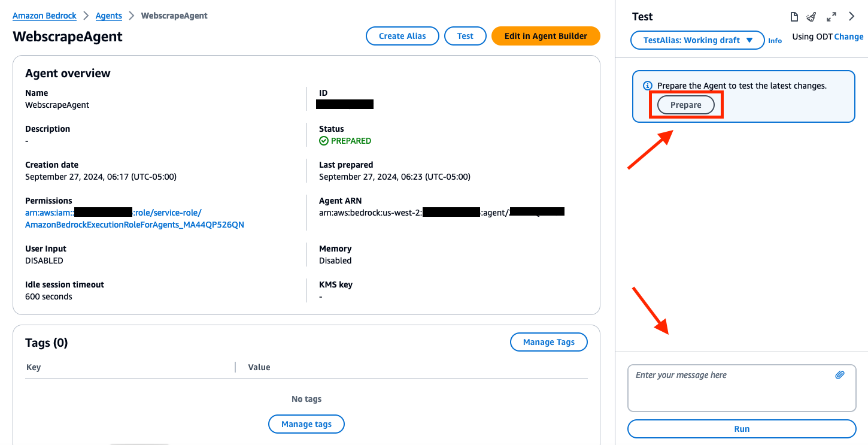Click the Run button
868x445 pixels.
coord(742,429)
